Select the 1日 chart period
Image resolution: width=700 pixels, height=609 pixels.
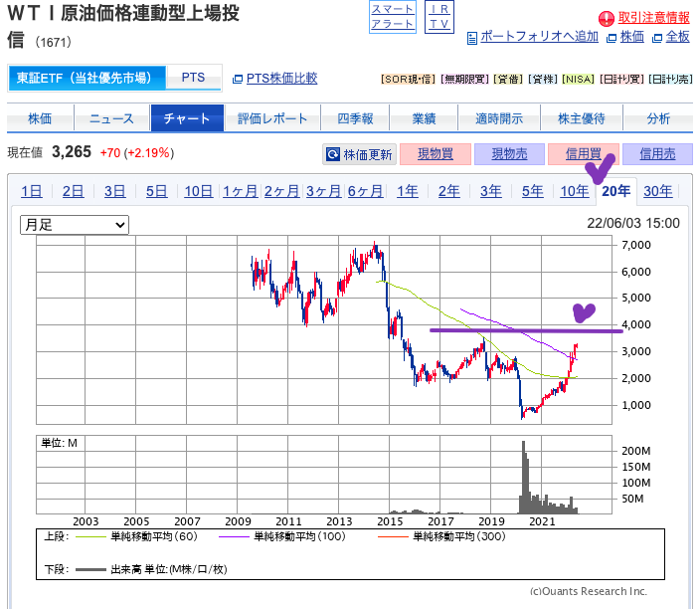click(32, 191)
